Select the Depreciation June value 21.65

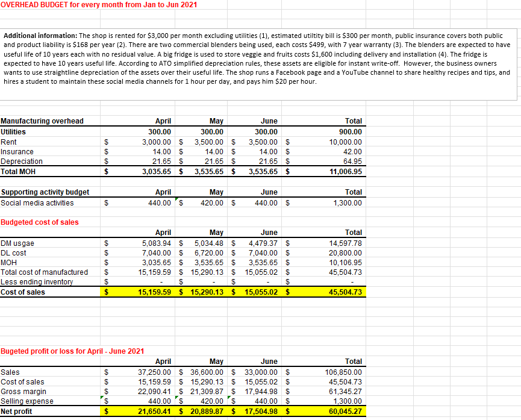pos(259,161)
